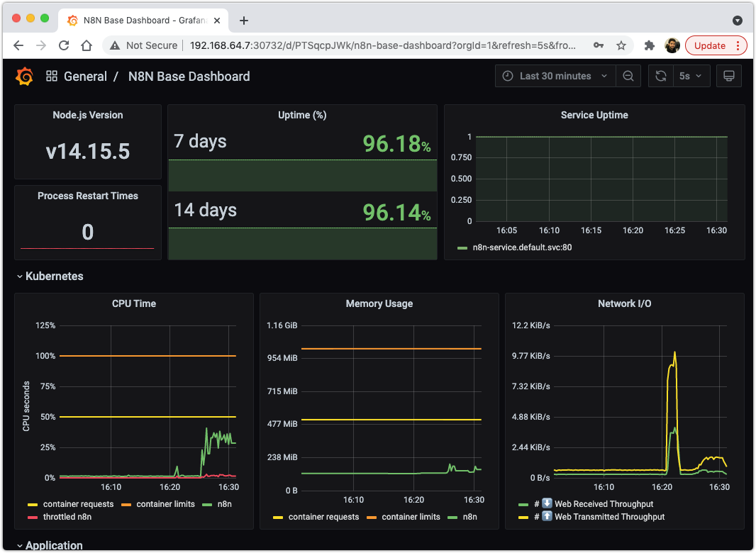The height and width of the screenshot is (553, 756).
Task: Click the 96.14% fourteen-day uptime value
Action: (396, 213)
